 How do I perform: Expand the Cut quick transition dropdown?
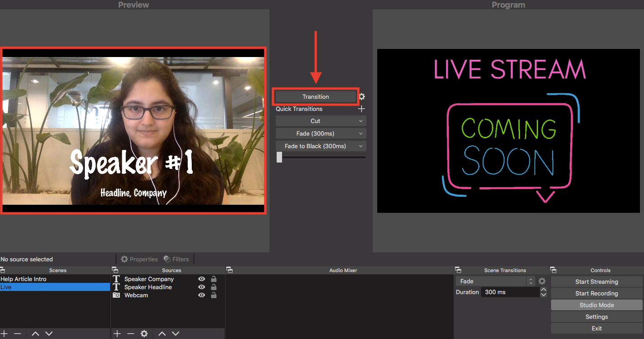pos(321,121)
